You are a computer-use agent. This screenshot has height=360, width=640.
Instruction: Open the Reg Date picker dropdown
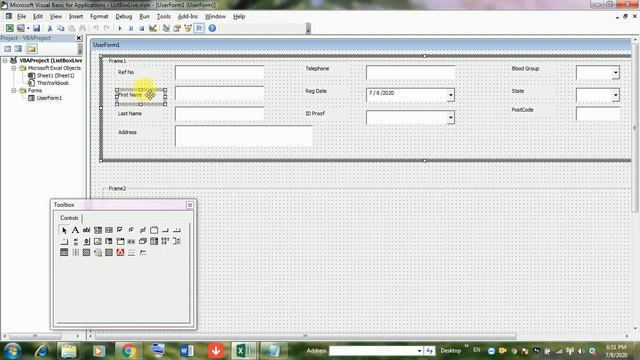coord(451,95)
